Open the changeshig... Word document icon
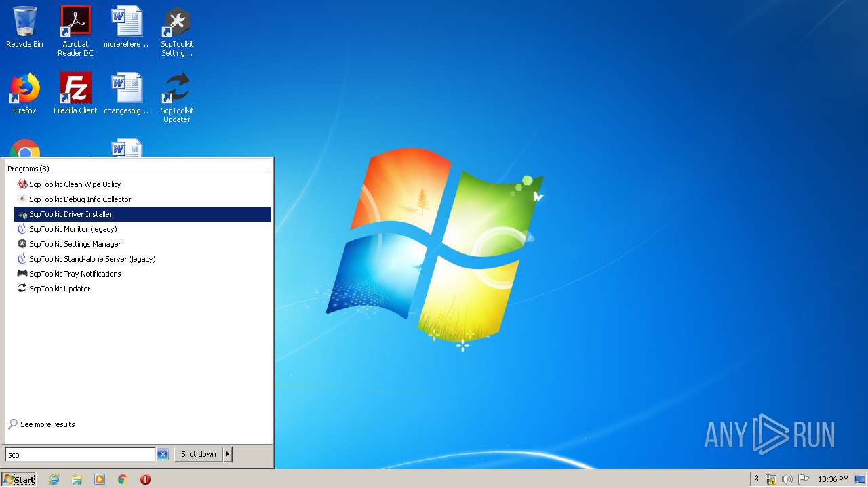The height and width of the screenshot is (488, 868). [x=126, y=94]
